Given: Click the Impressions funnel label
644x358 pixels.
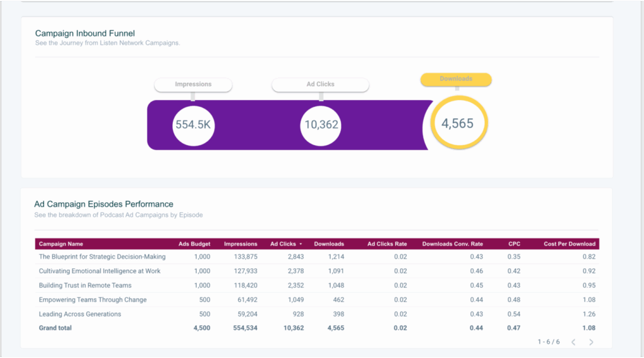Looking at the screenshot, I should coord(193,84).
